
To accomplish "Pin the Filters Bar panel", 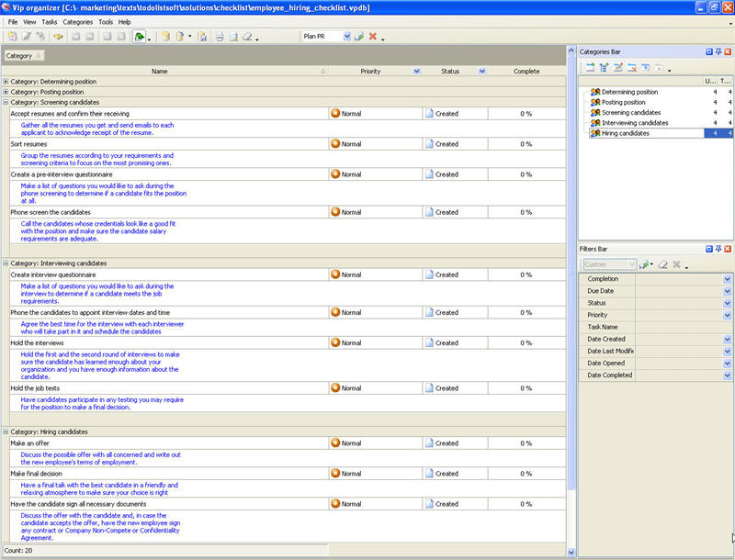I will point(718,249).
